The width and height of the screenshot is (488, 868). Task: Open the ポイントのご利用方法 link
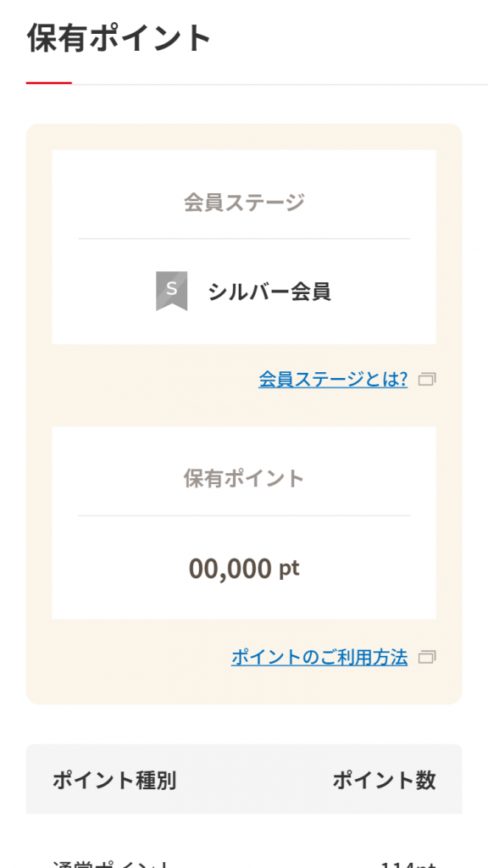point(319,657)
